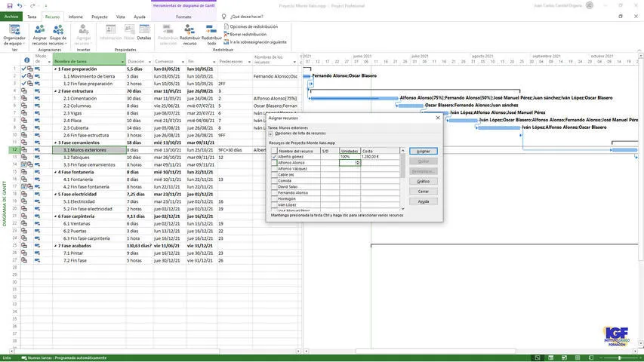Click Ir a la sobreasignación siguiente
The width and height of the screenshot is (644, 362).
coord(255,42)
